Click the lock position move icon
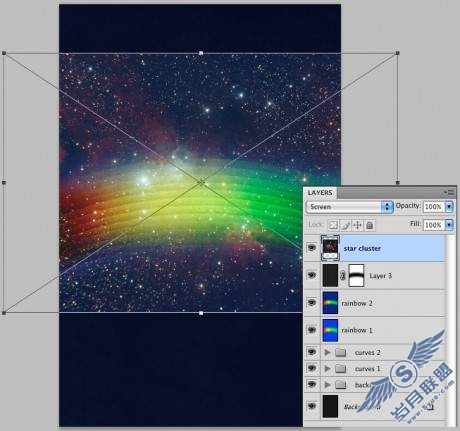 pyautogui.click(x=357, y=225)
